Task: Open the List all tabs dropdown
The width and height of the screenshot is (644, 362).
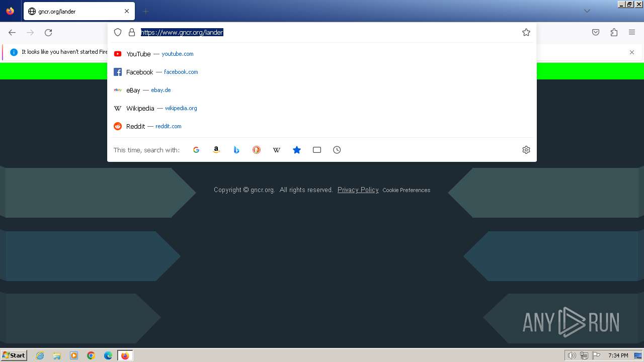Action: pos(587,11)
